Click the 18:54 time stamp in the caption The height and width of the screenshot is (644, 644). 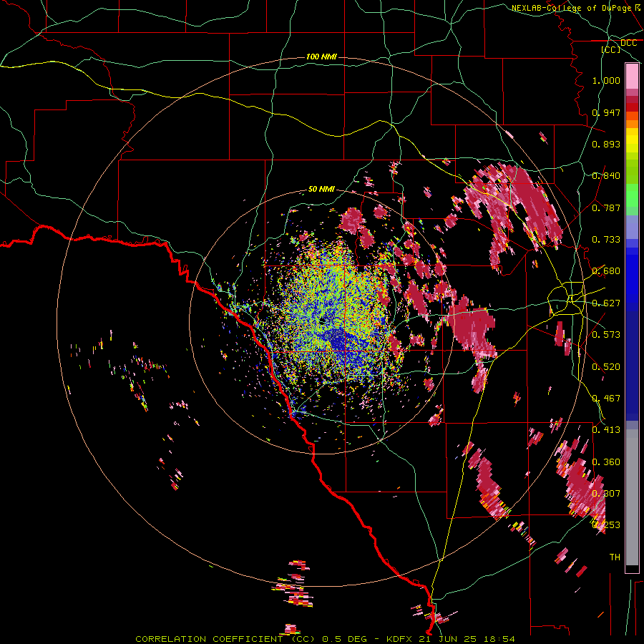point(500,639)
